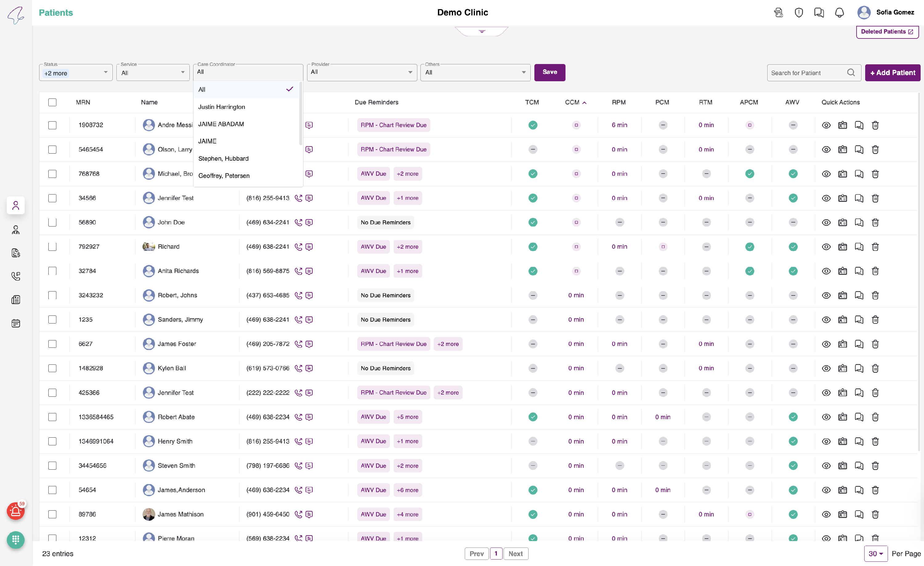Select Stephen, Hubbard in dropdown list

(x=223, y=159)
